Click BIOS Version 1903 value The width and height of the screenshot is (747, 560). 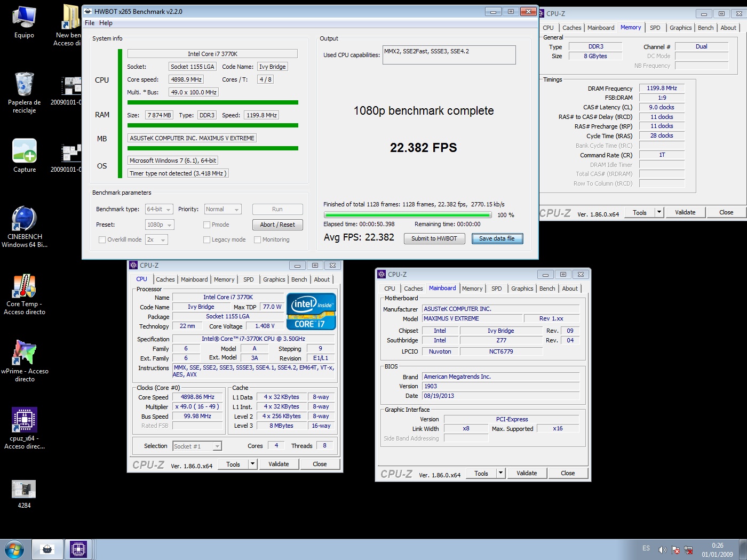coord(500,387)
